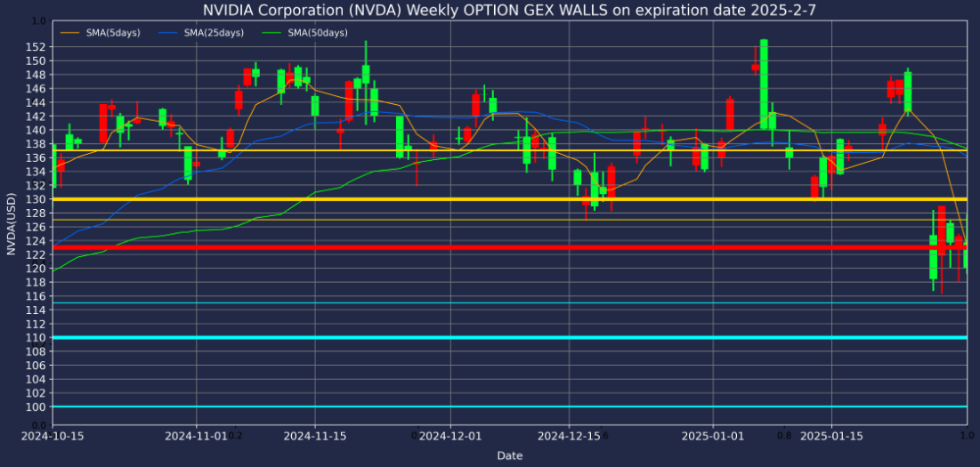Select the SMA(50days) legend label

tap(318, 32)
